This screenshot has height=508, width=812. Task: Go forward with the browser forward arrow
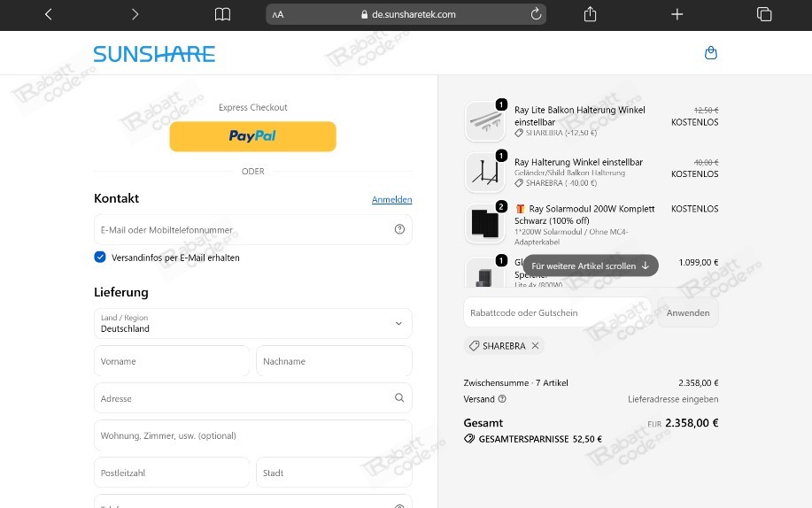pyautogui.click(x=135, y=14)
